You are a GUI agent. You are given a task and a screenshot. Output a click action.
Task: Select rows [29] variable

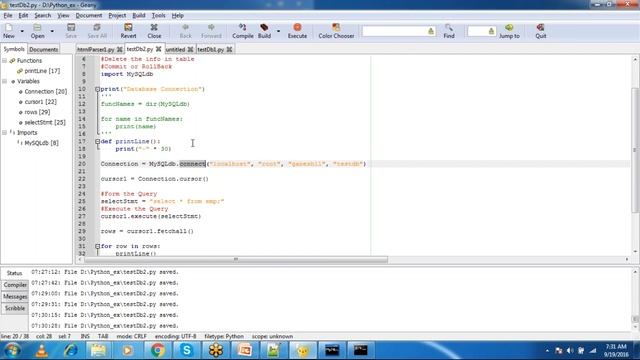37,112
